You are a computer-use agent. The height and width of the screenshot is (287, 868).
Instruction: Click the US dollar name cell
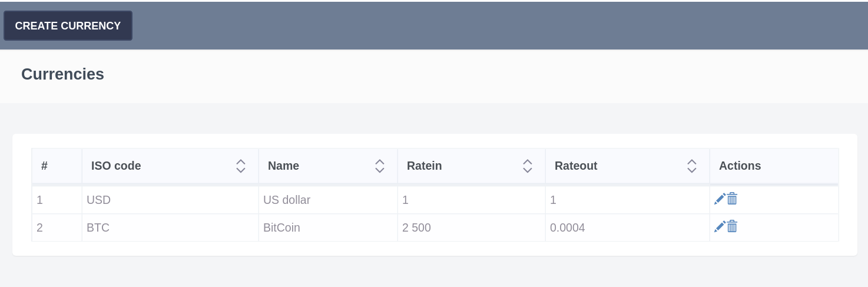click(x=287, y=200)
